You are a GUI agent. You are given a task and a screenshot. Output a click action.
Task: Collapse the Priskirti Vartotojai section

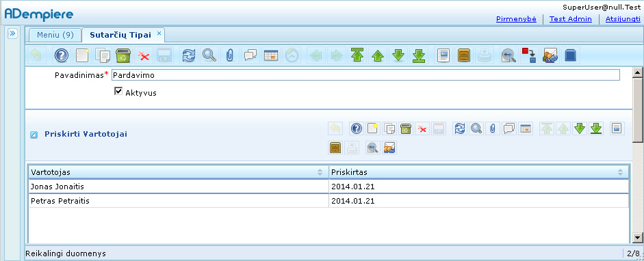coord(34,135)
